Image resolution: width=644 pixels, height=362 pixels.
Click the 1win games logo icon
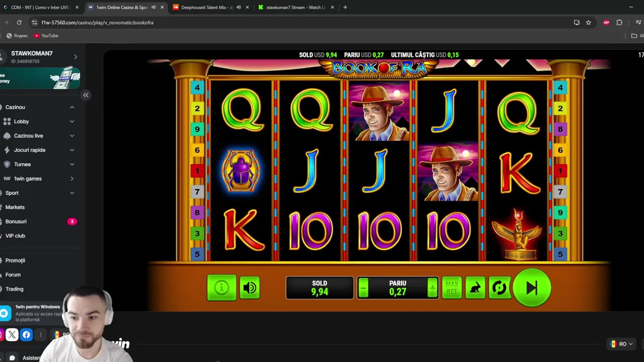(7, 178)
